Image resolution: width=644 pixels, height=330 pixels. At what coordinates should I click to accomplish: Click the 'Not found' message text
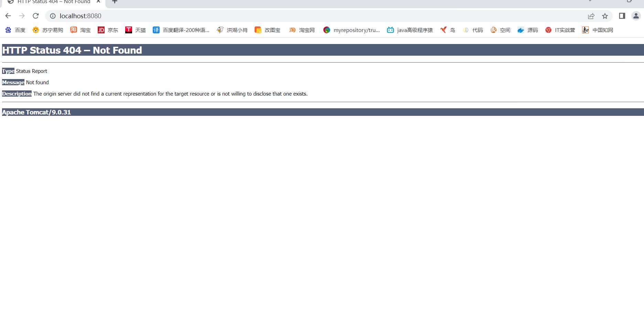coord(37,82)
